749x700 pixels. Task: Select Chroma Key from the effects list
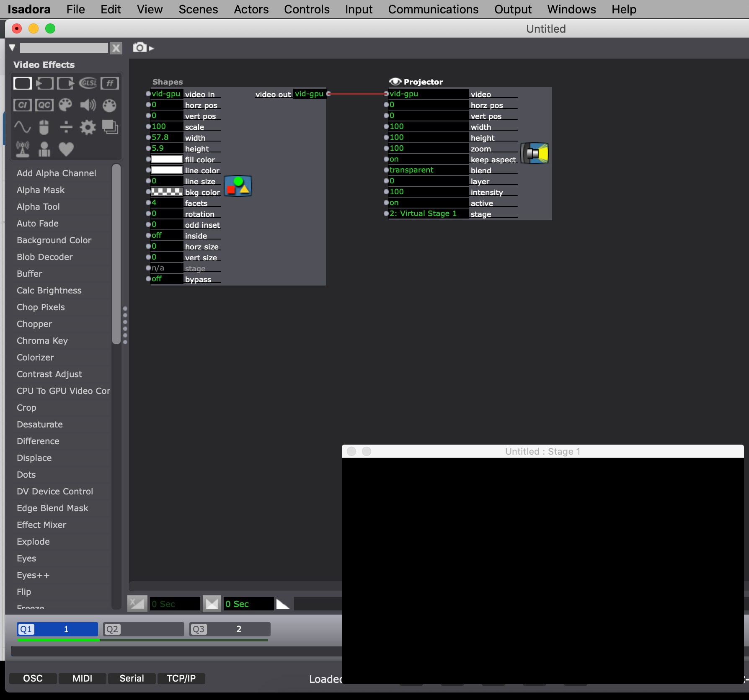[x=42, y=341]
